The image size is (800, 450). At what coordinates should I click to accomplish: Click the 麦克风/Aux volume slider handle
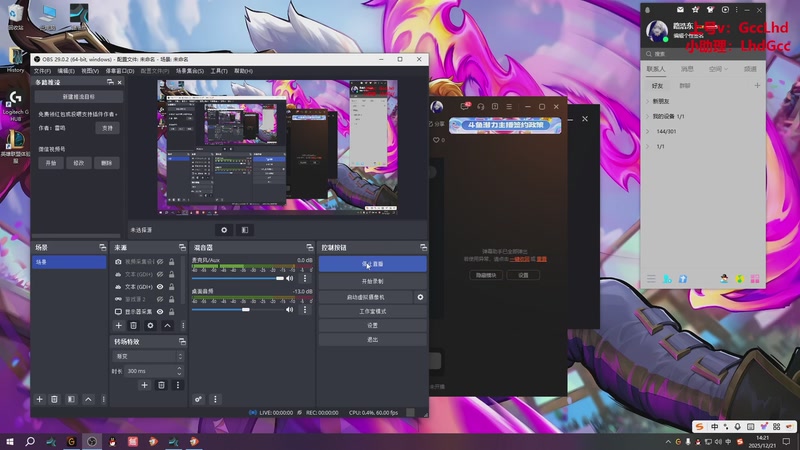click(280, 278)
